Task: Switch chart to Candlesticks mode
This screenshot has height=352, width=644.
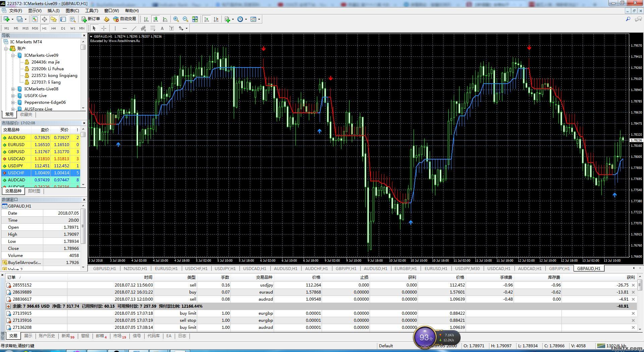Action: click(x=155, y=19)
